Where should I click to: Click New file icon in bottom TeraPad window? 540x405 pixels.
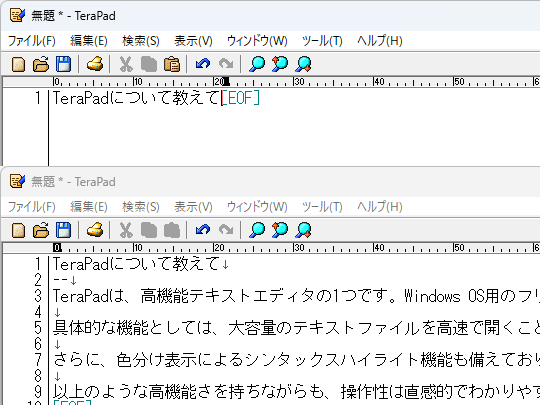18,230
